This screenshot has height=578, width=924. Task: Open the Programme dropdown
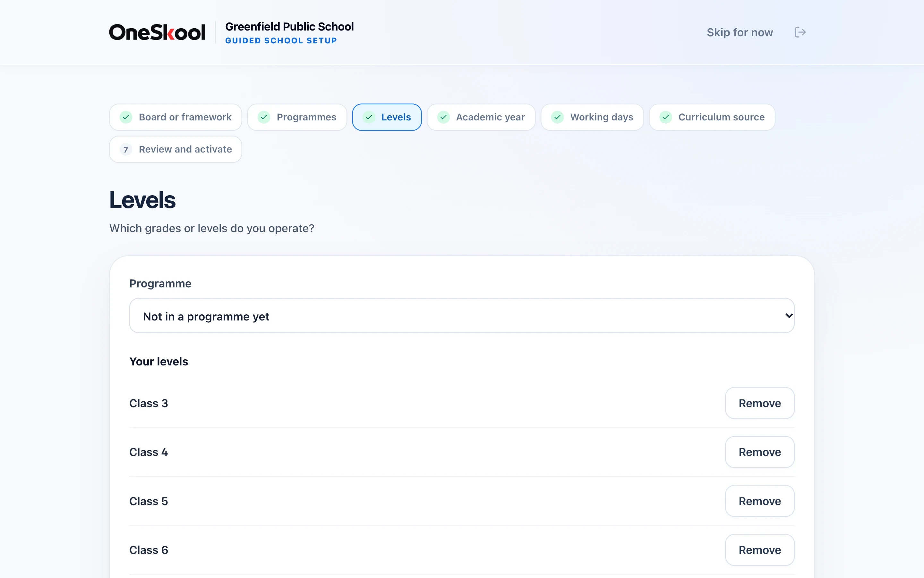462,315
